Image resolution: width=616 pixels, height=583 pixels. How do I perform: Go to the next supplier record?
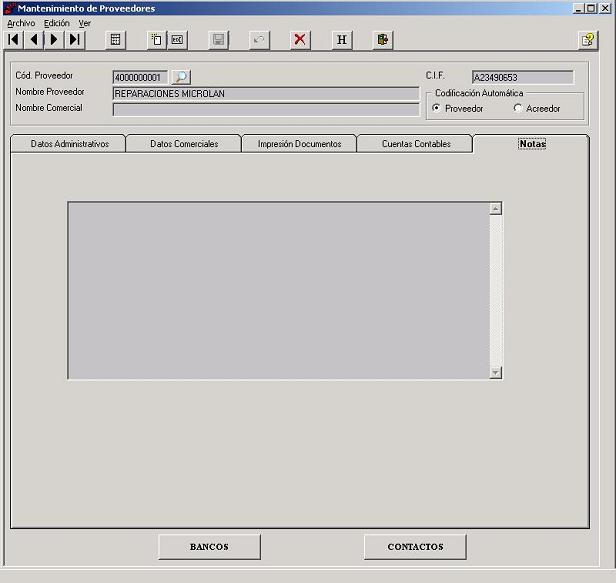click(54, 40)
